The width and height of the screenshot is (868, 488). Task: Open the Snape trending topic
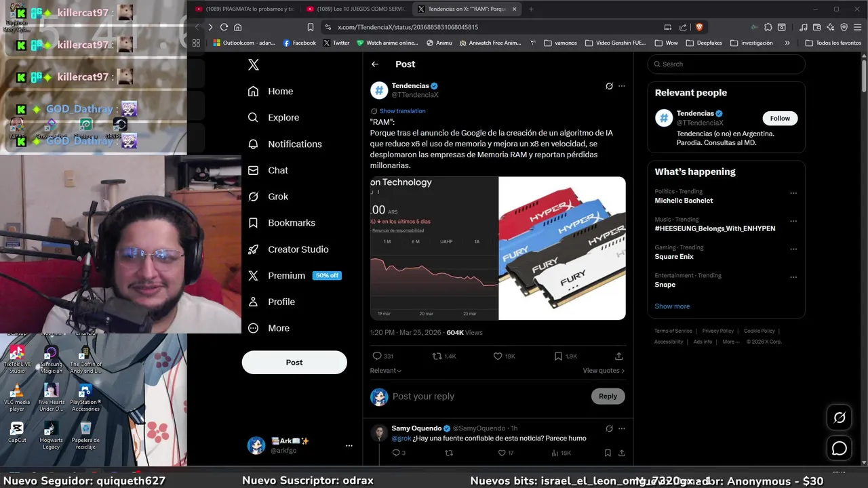[x=665, y=285]
